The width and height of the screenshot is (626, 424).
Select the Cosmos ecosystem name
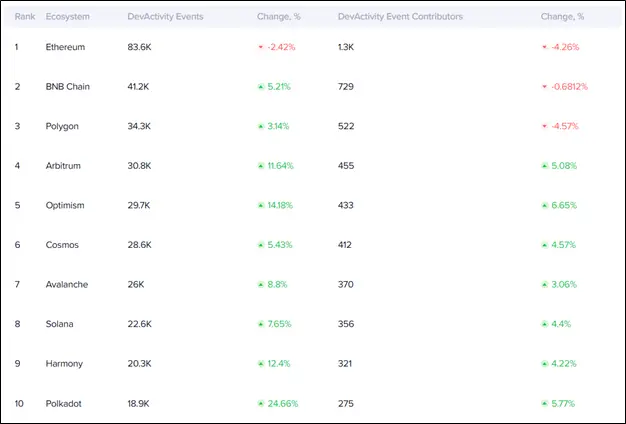[64, 245]
